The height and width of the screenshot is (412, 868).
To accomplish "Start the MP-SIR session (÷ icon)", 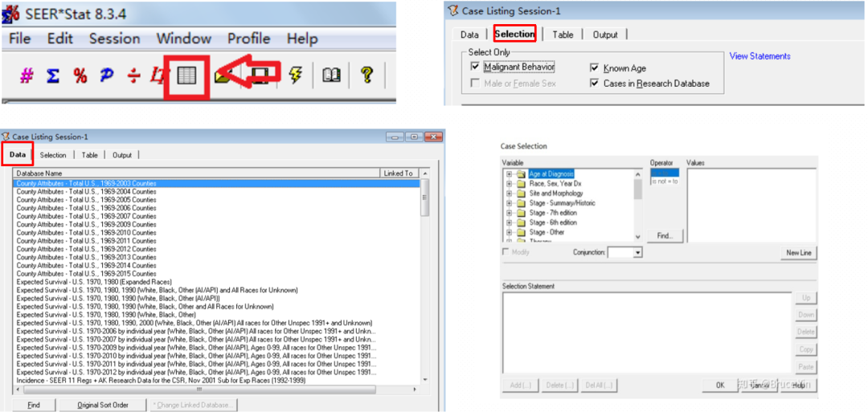I will click(x=133, y=75).
